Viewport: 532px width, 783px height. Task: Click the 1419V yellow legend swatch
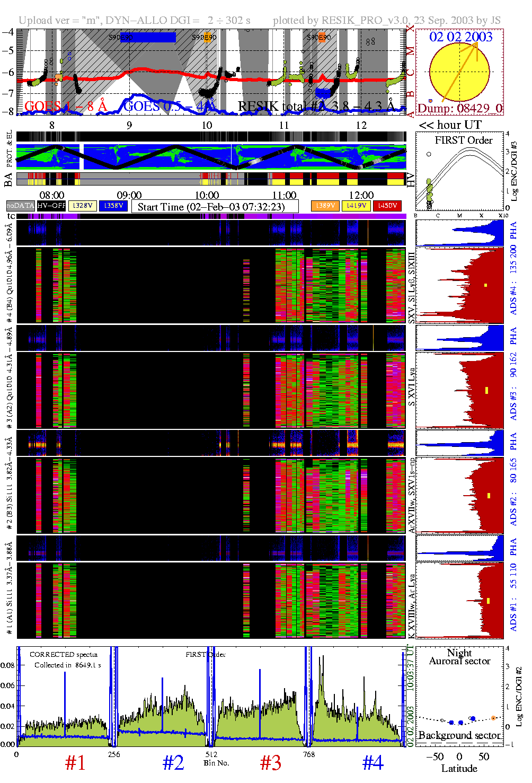tap(356, 206)
